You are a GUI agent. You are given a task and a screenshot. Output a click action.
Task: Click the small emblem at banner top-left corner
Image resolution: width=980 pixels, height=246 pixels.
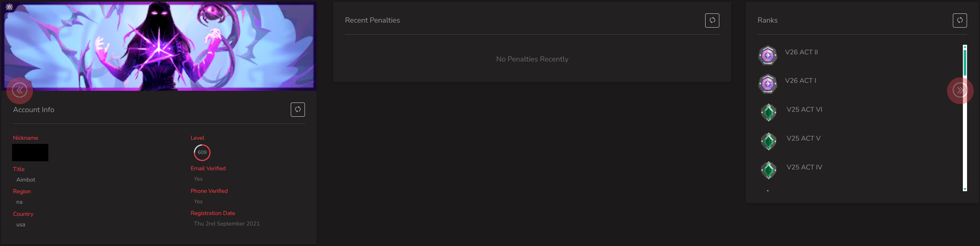pyautogui.click(x=9, y=7)
